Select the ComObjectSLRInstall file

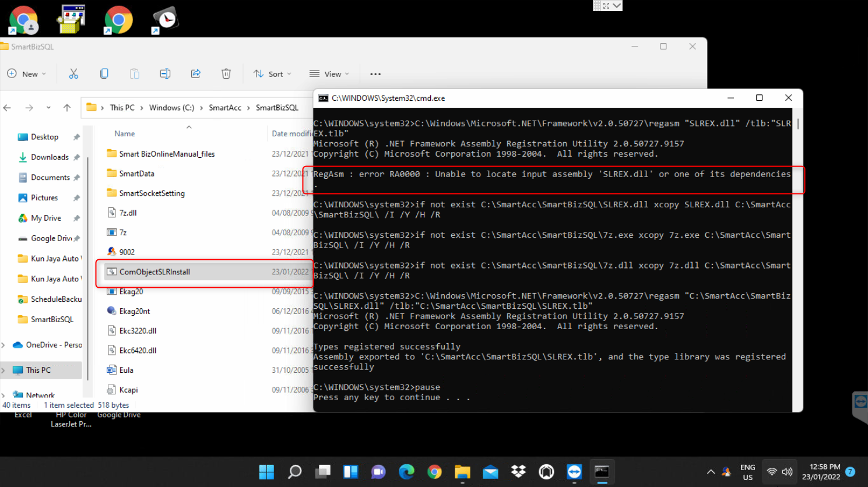coord(154,272)
